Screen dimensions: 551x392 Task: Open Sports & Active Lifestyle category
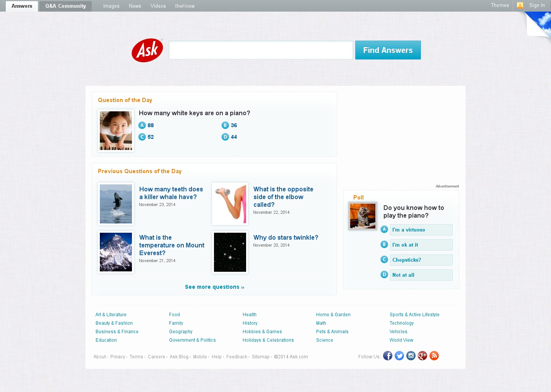pyautogui.click(x=414, y=315)
